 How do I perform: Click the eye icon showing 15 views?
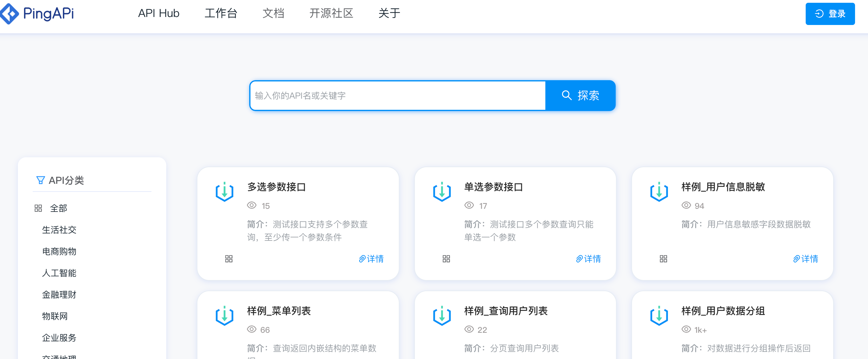tap(251, 205)
